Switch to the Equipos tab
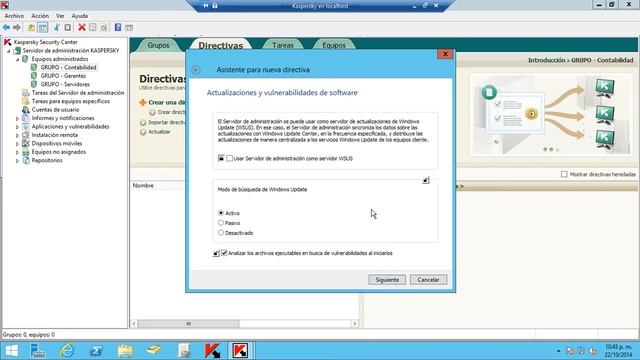The height and width of the screenshot is (360, 640). point(334,45)
